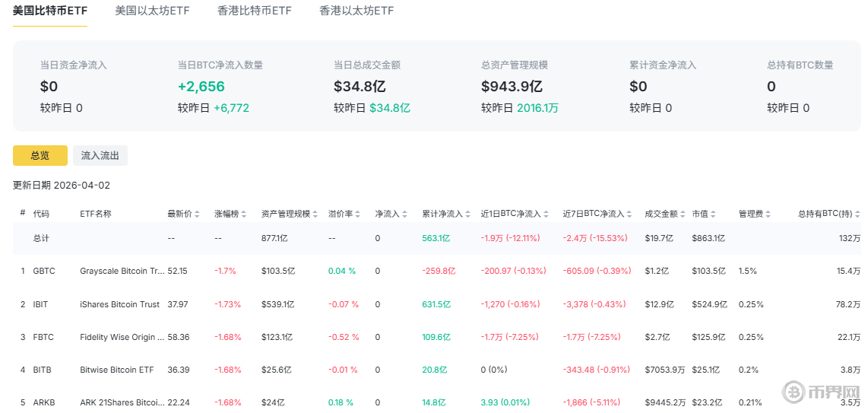Click ETF名称 column header
Image resolution: width=868 pixels, height=413 pixels.
click(x=96, y=214)
